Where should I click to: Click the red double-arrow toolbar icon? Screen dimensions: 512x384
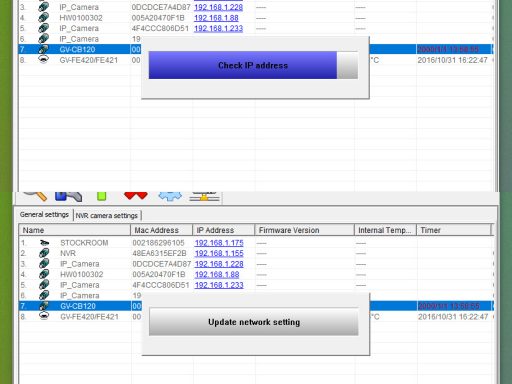pos(136,196)
